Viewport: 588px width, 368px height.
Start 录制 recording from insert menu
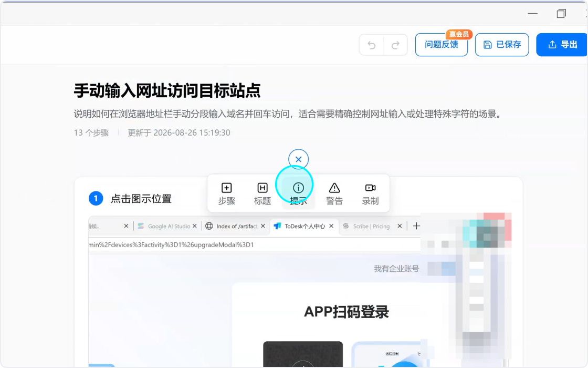(370, 194)
